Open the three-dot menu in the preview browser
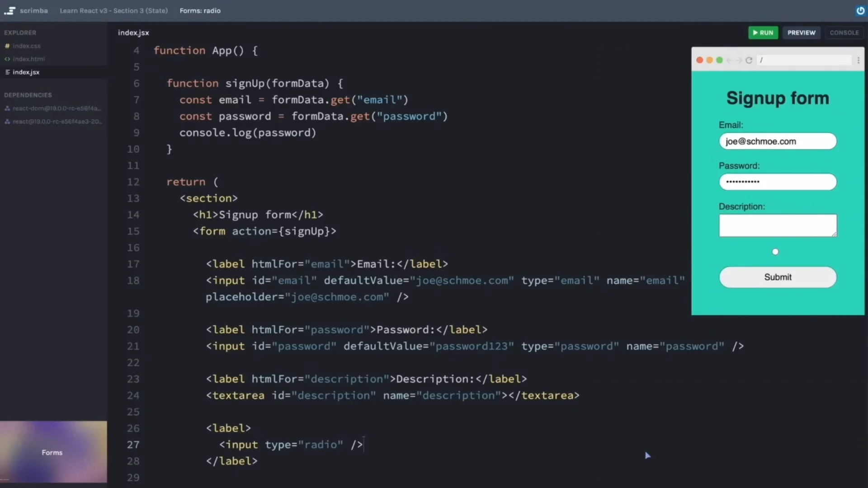Image resolution: width=868 pixels, height=488 pixels. click(859, 60)
